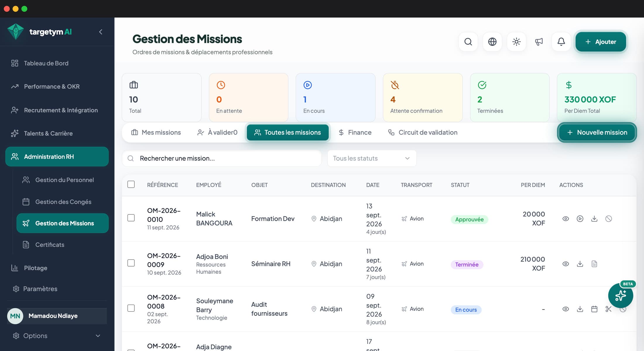Collapse the sidebar with the chevron
Image resolution: width=644 pixels, height=351 pixels.
101,32
